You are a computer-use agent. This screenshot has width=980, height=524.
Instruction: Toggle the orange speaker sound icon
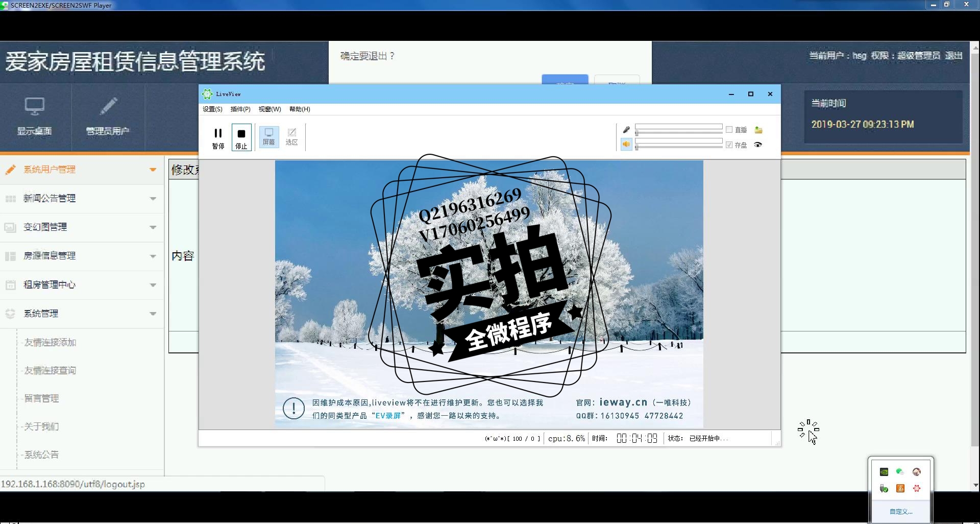pos(626,145)
